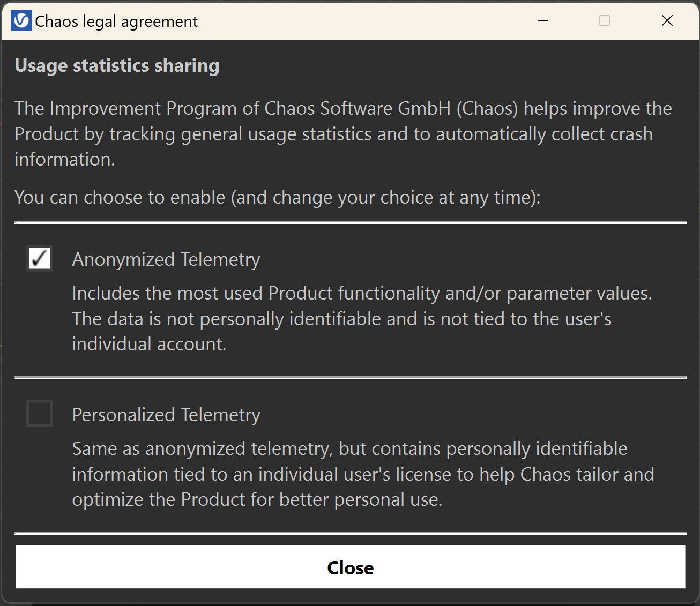Image resolution: width=700 pixels, height=606 pixels.
Task: Click the 'Anonymized Telemetry' label text
Action: (x=166, y=259)
